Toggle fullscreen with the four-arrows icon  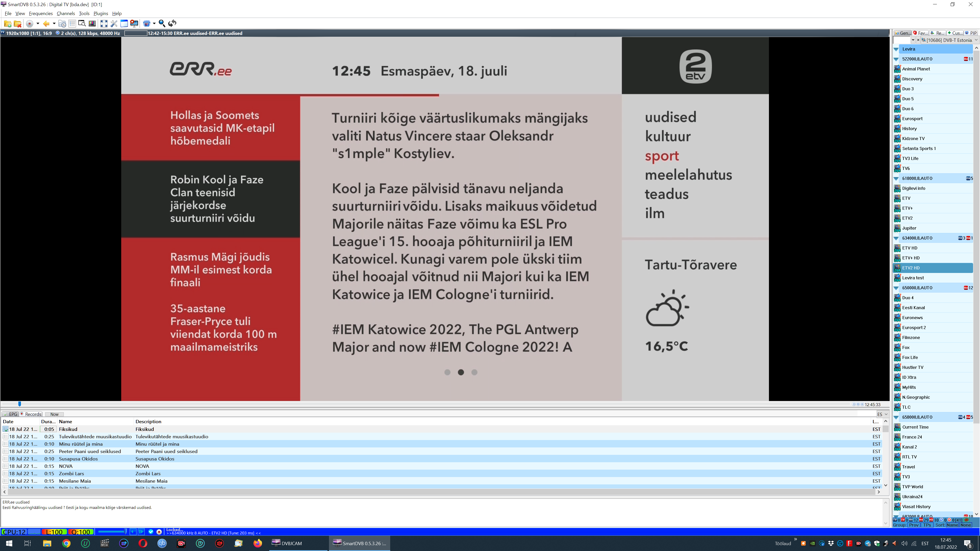[104, 23]
